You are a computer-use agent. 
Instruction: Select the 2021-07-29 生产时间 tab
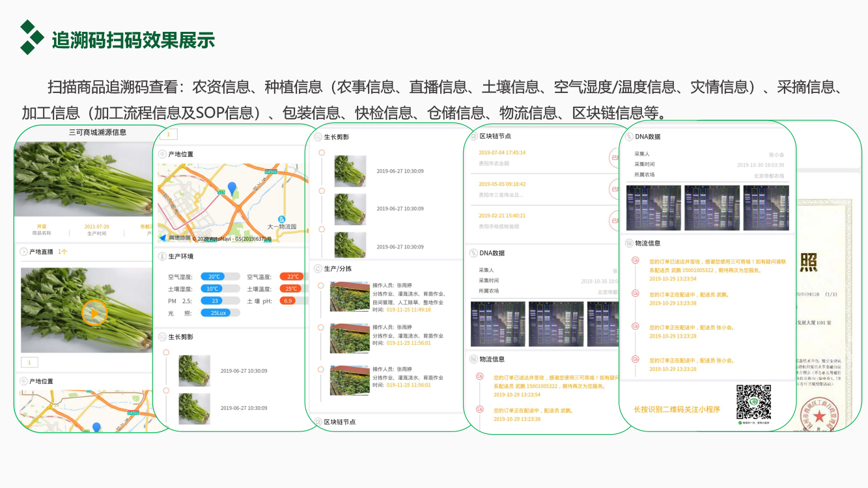pos(96,230)
